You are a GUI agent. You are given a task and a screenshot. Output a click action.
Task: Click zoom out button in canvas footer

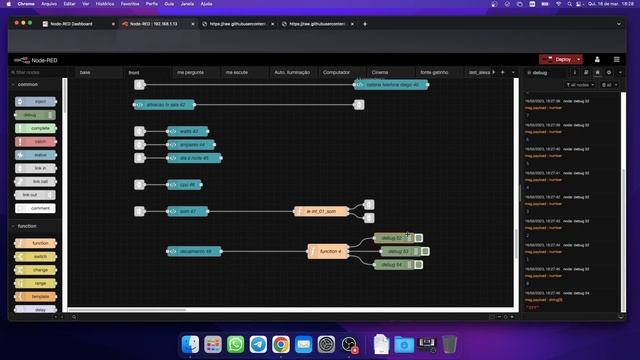499,317
